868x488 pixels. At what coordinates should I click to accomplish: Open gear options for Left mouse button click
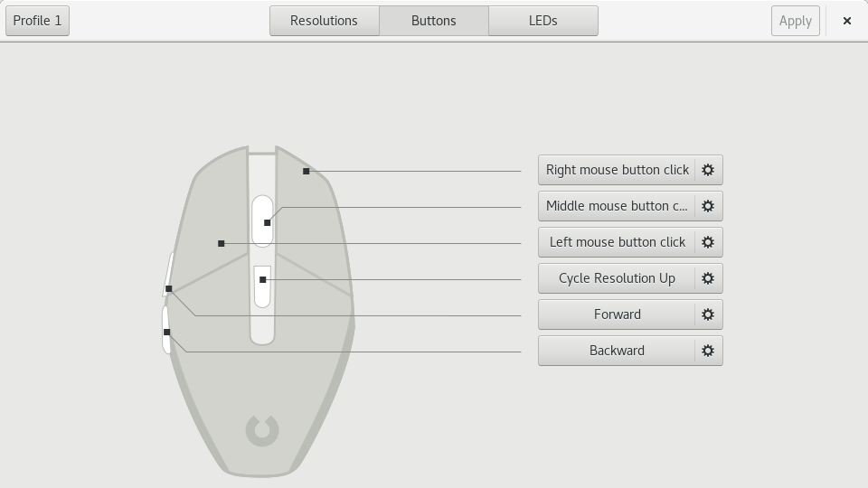708,242
